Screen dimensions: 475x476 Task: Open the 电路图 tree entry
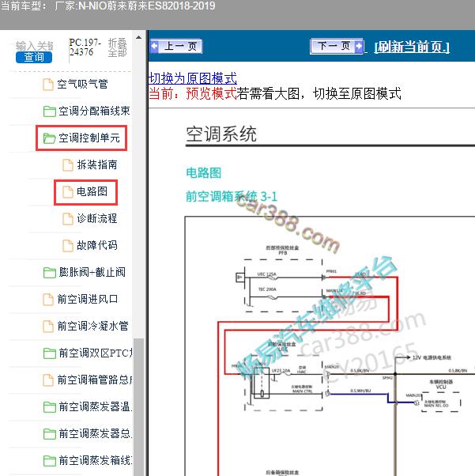tap(92, 191)
